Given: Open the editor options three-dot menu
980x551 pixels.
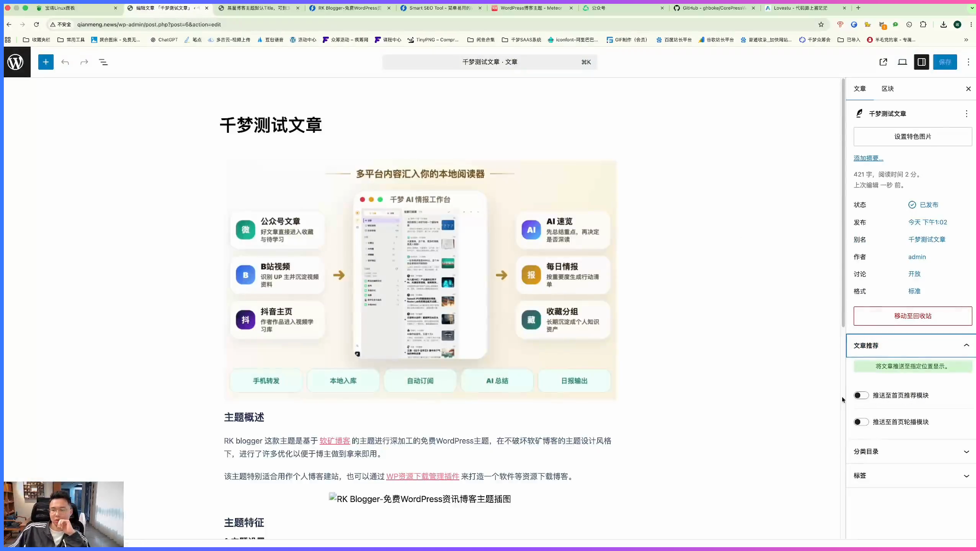Looking at the screenshot, I should (x=969, y=62).
